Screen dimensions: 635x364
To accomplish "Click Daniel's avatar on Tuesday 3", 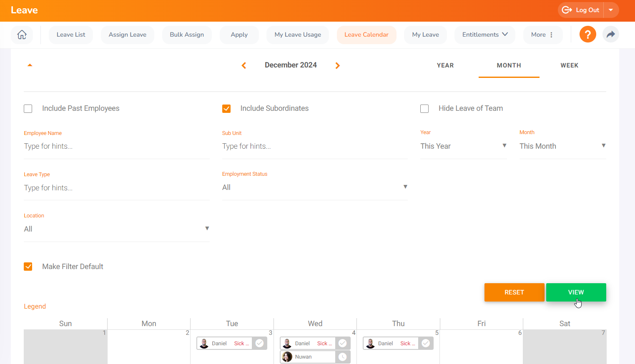I will pos(204,344).
